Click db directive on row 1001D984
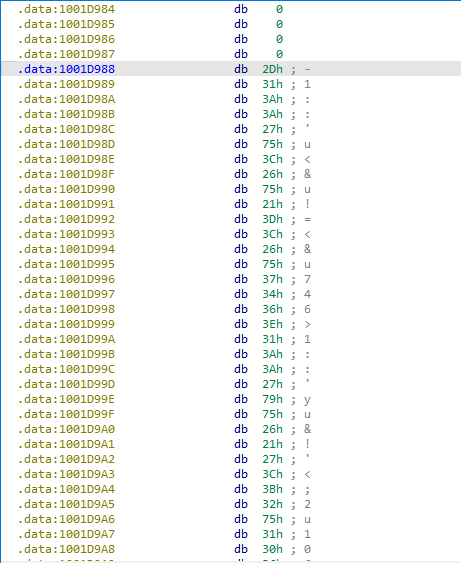Image resolution: width=461 pixels, height=563 pixels. [241, 9]
